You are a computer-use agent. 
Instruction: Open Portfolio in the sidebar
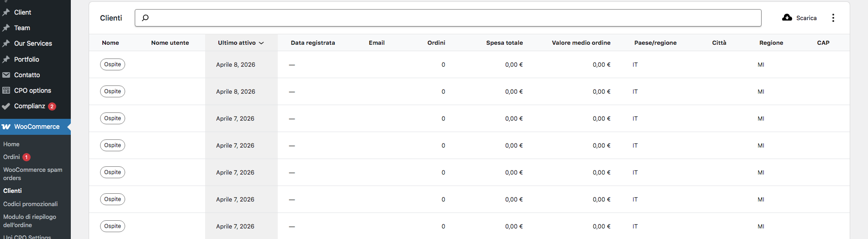26,59
